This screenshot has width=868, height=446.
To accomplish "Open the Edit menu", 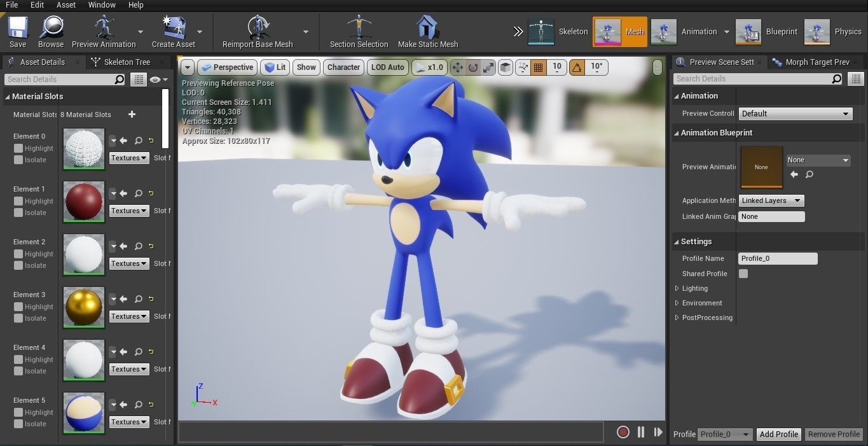I will (38, 5).
